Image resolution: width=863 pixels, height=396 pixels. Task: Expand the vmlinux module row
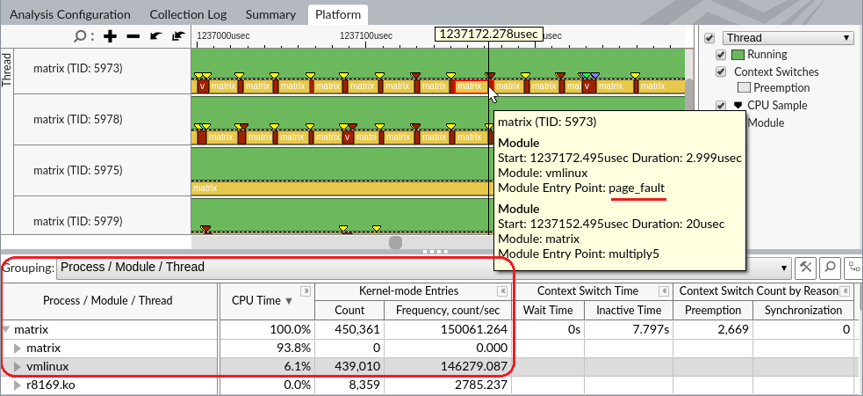[x=17, y=366]
